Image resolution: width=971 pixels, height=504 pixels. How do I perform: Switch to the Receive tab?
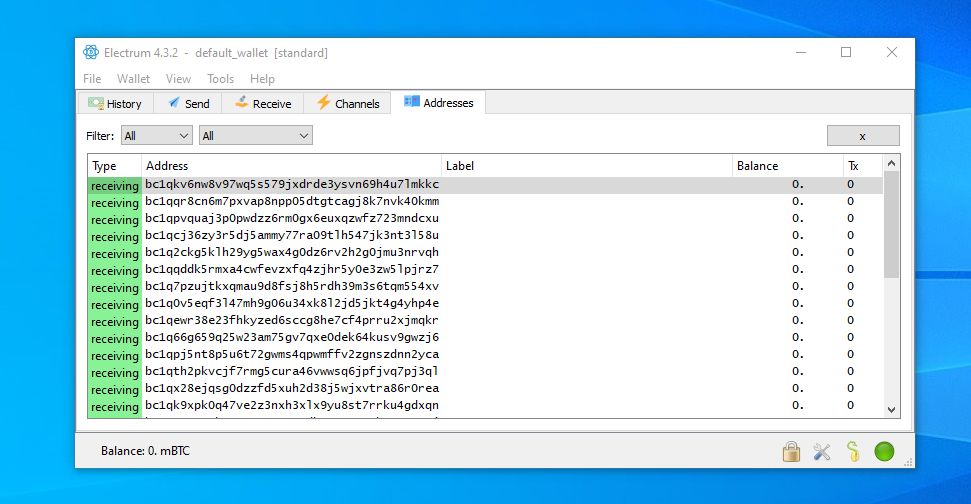[x=263, y=103]
